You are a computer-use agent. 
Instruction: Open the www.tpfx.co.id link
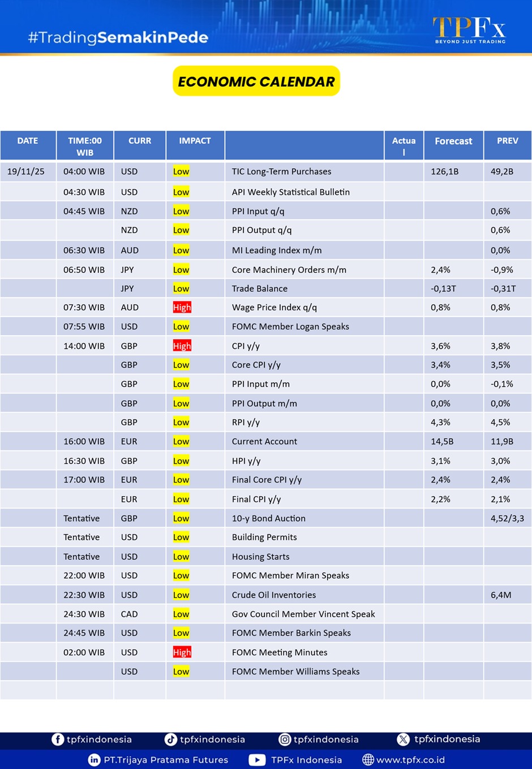(x=410, y=760)
